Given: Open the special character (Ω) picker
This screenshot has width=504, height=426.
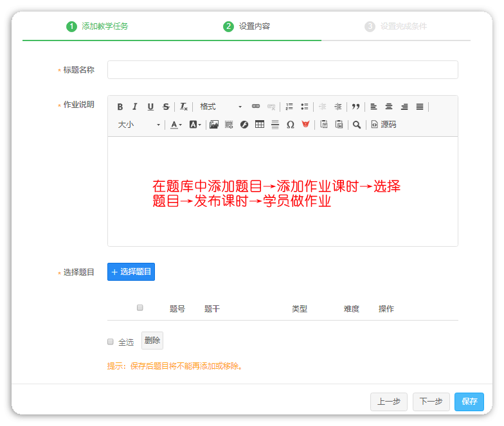Looking at the screenshot, I should click(290, 125).
